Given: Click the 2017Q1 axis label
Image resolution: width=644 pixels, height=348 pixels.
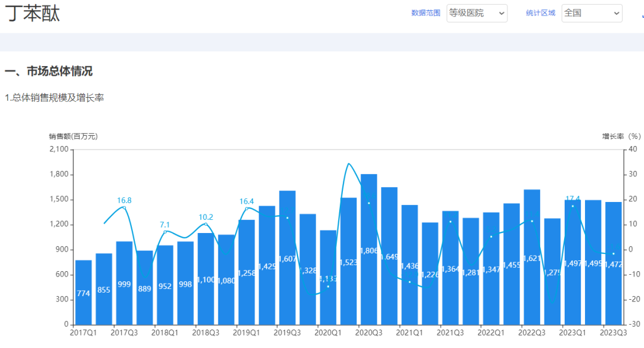Looking at the screenshot, I should [x=83, y=333].
